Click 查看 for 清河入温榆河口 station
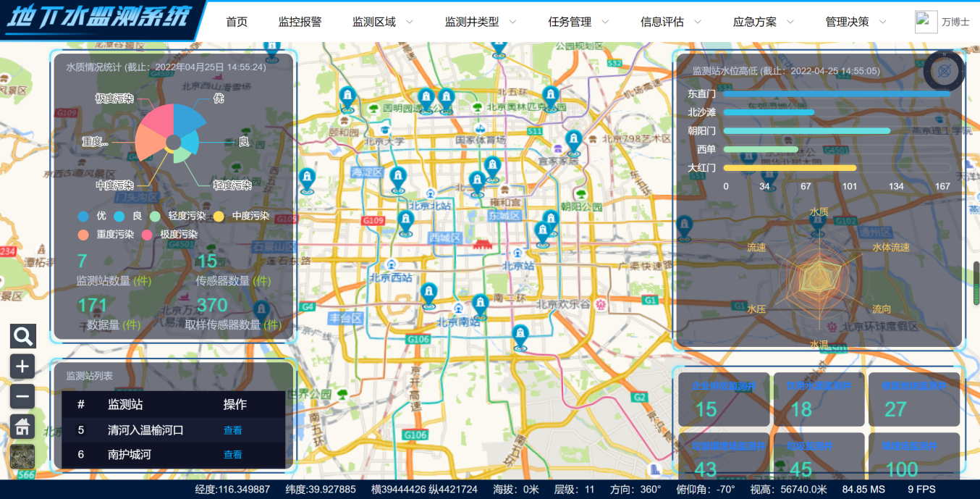980x499 pixels. point(233,430)
